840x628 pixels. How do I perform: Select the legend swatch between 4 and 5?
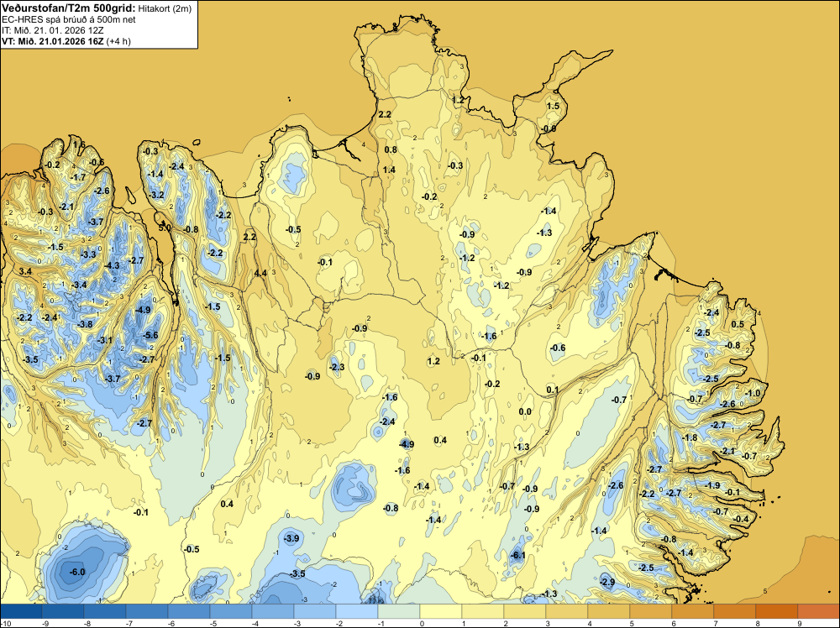coord(608,611)
